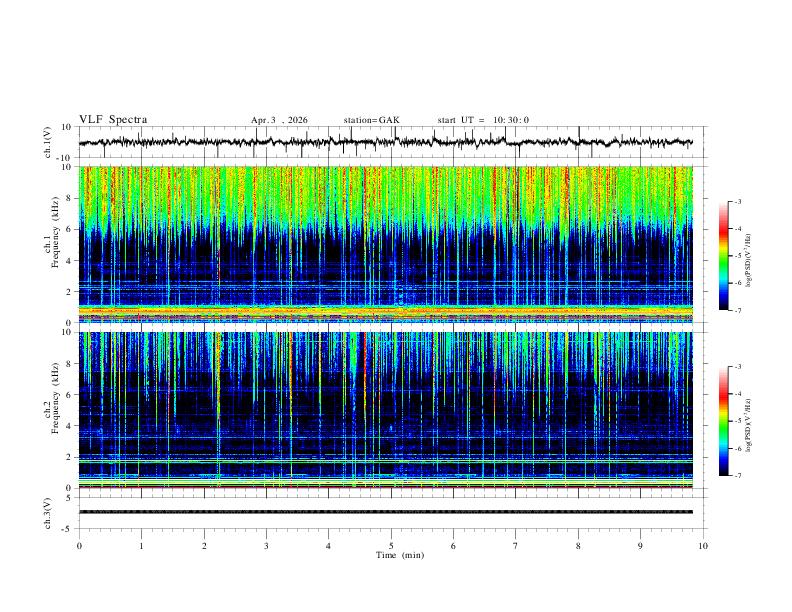Click the date 'Apr. 3, 2026' label
This screenshot has height=612, width=792.
[279, 120]
